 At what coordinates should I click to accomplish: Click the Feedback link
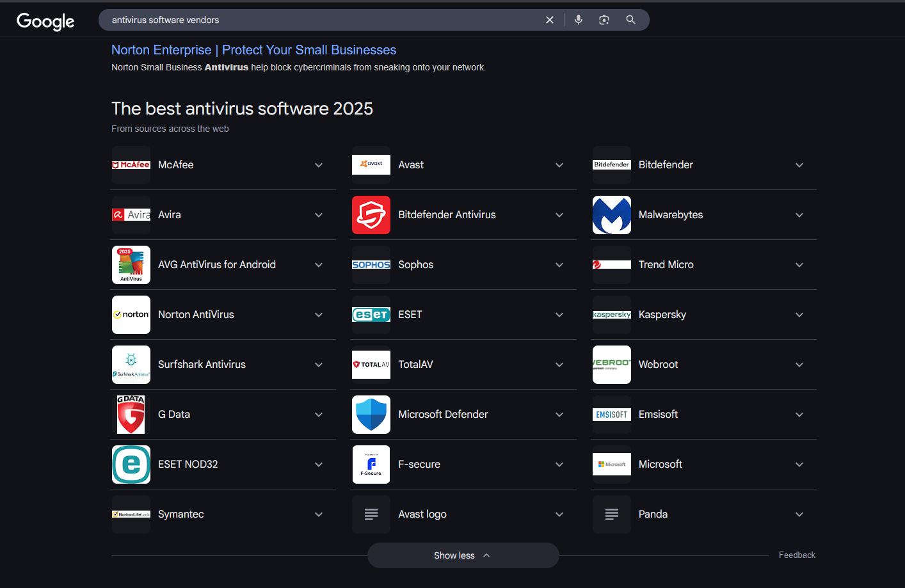797,555
